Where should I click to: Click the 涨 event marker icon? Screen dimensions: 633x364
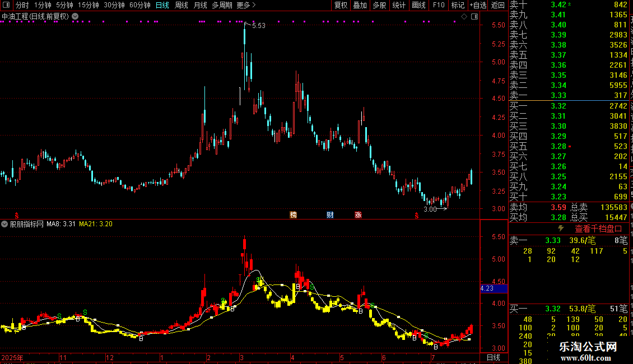click(x=358, y=214)
